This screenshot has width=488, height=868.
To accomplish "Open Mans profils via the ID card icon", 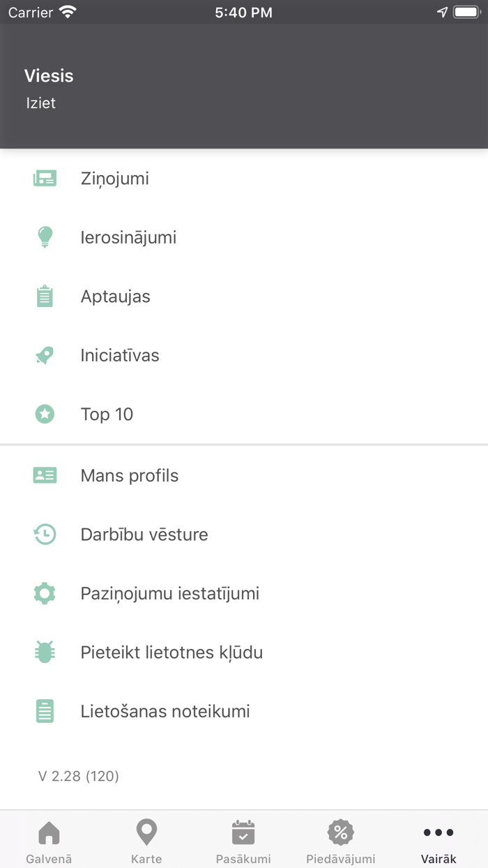I will 45,475.
